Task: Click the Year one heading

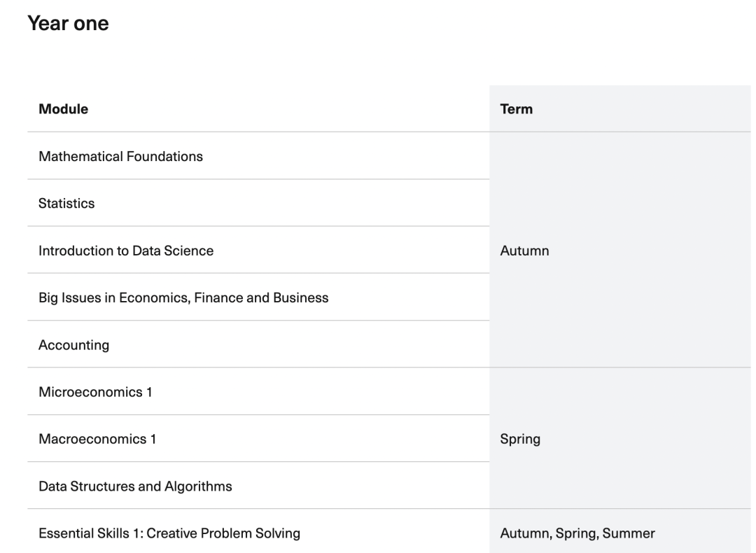Action: coord(68,24)
